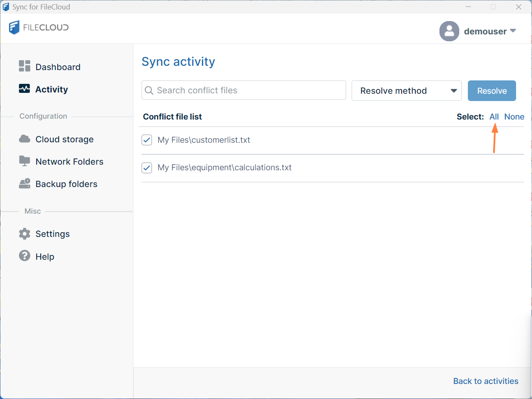Click the Dashboard grid icon

25,66
